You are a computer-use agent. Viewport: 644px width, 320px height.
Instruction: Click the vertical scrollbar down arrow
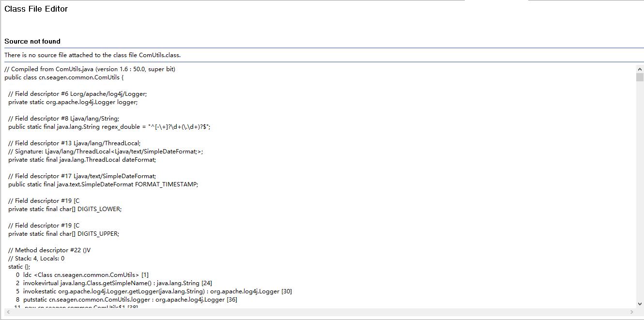point(640,304)
